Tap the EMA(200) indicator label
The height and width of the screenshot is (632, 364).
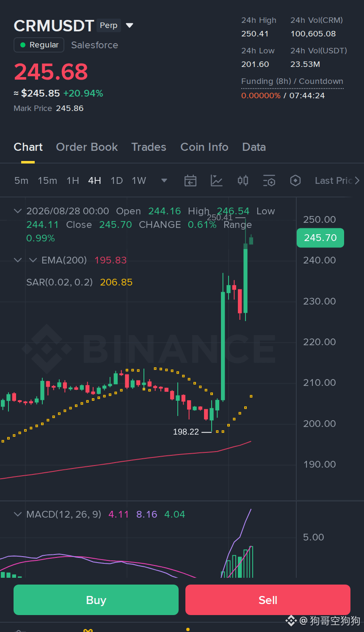coord(64,260)
